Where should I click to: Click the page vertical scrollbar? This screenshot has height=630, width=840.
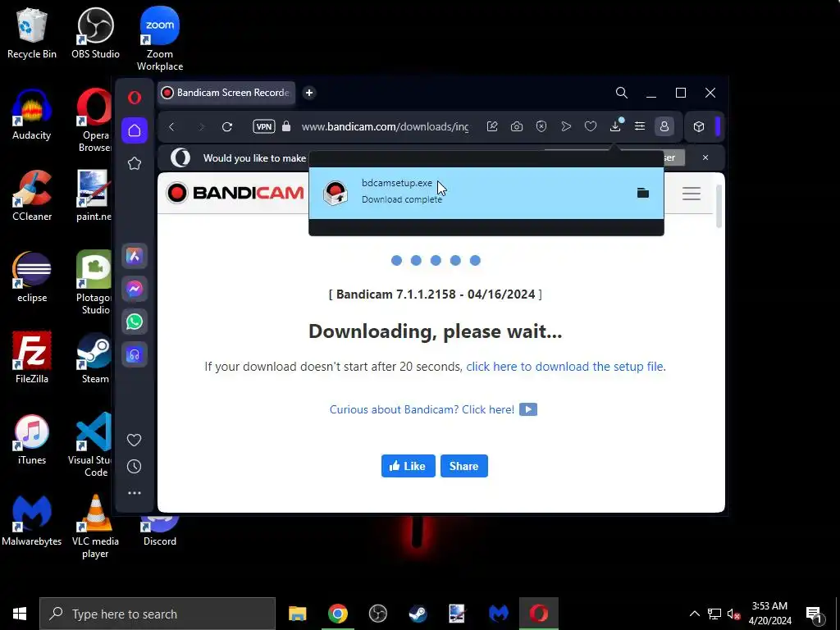tap(719, 206)
